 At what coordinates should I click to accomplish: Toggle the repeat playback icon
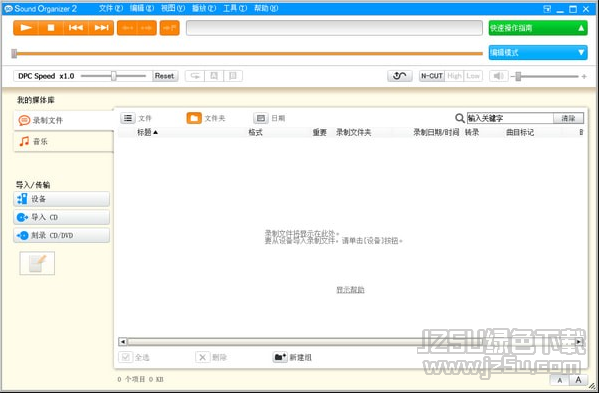pyautogui.click(x=195, y=76)
